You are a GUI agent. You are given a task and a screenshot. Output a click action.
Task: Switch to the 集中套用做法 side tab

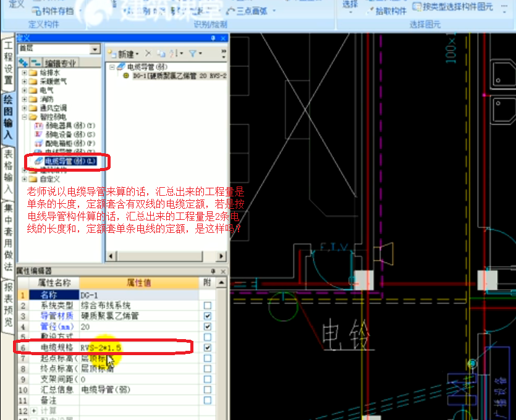tap(8, 237)
